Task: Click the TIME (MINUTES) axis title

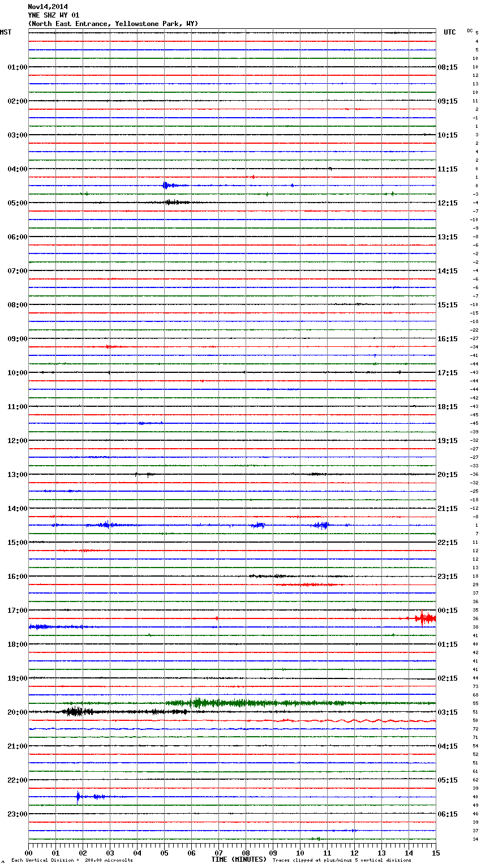Action: (239, 860)
